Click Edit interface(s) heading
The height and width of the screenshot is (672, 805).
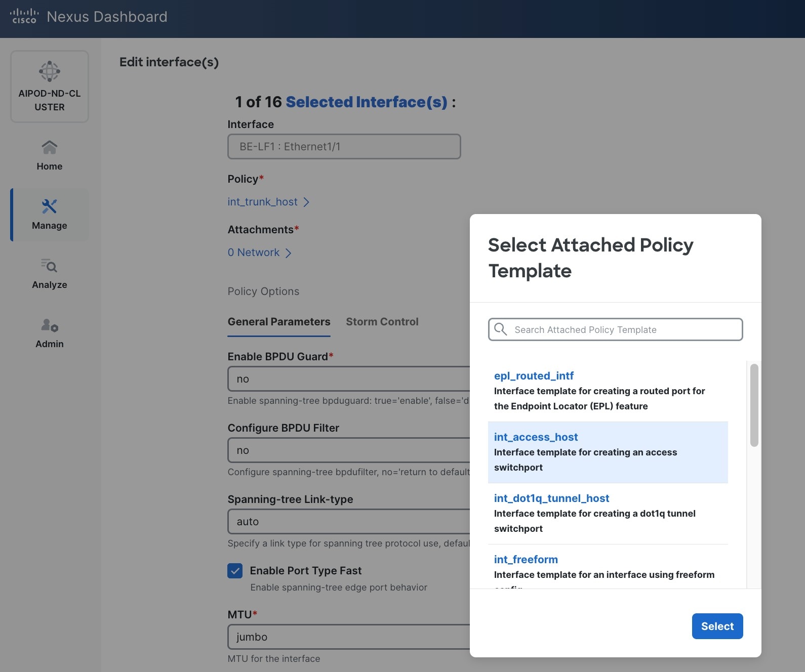[169, 62]
